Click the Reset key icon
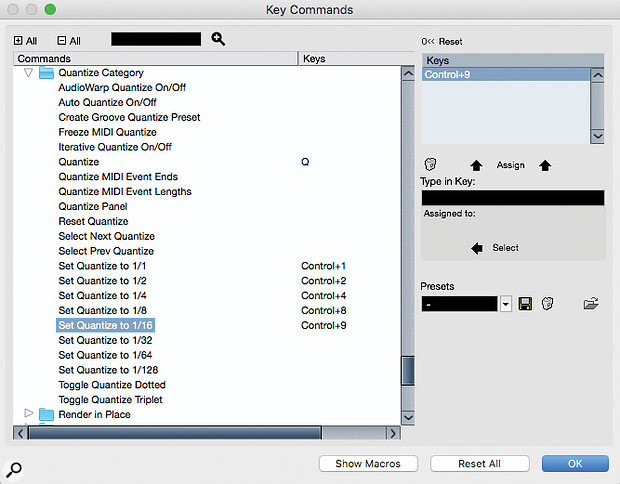The height and width of the screenshot is (484, 620). point(427,42)
